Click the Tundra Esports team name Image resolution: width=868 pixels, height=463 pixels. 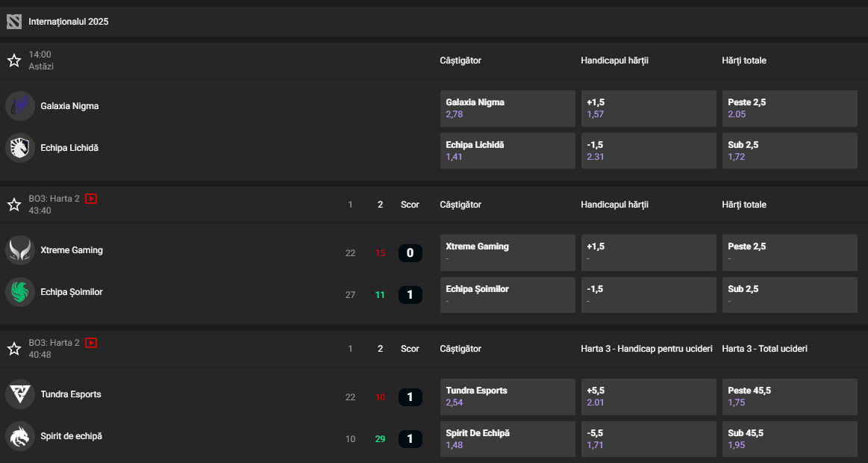[x=71, y=394]
